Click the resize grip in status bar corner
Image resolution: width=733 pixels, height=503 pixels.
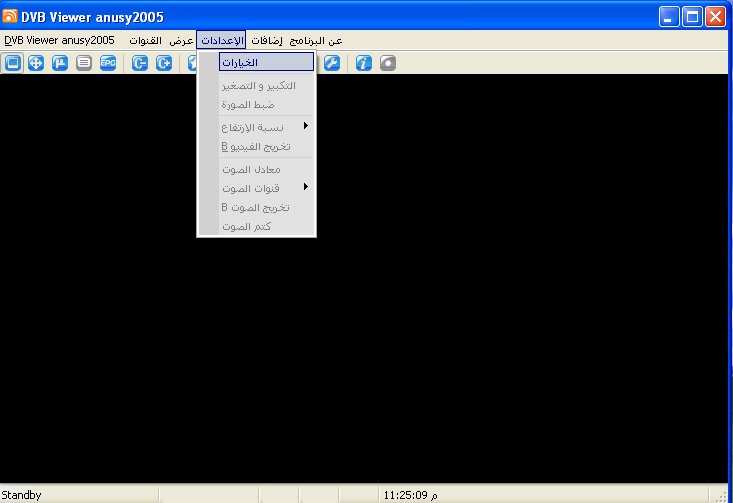click(x=721, y=496)
